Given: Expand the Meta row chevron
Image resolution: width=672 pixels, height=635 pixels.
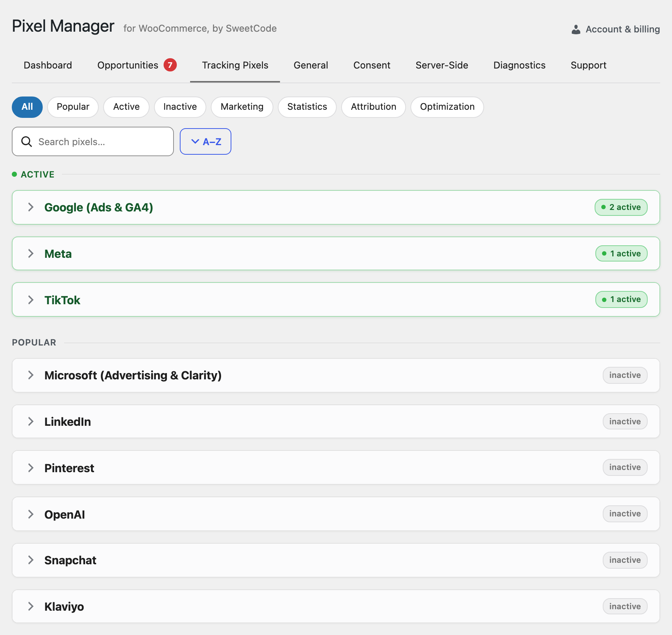Looking at the screenshot, I should click(31, 253).
